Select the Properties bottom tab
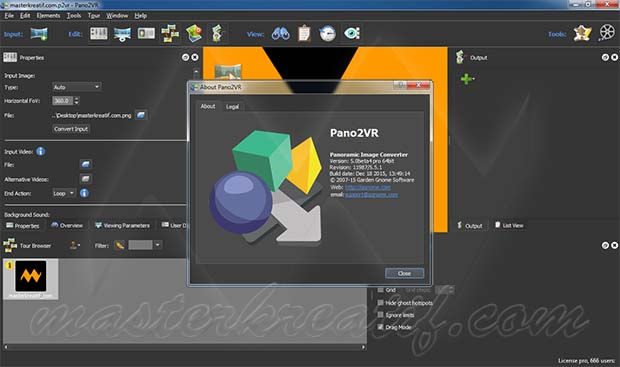Viewport: 620px width, 367px height. pyautogui.click(x=23, y=225)
